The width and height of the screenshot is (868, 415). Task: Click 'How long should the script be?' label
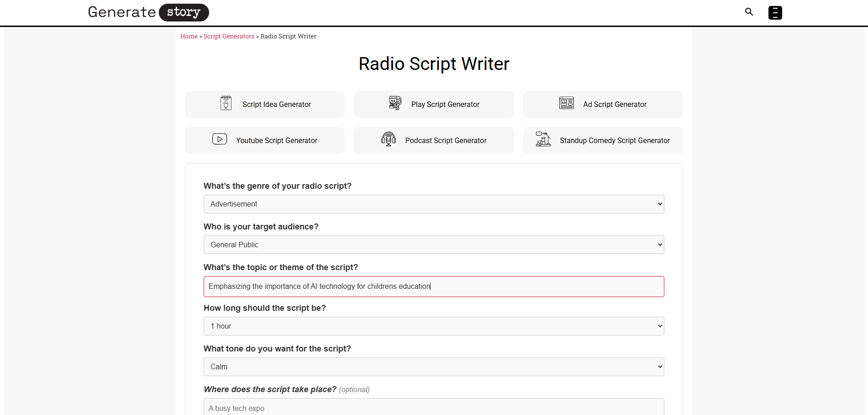pyautogui.click(x=265, y=308)
